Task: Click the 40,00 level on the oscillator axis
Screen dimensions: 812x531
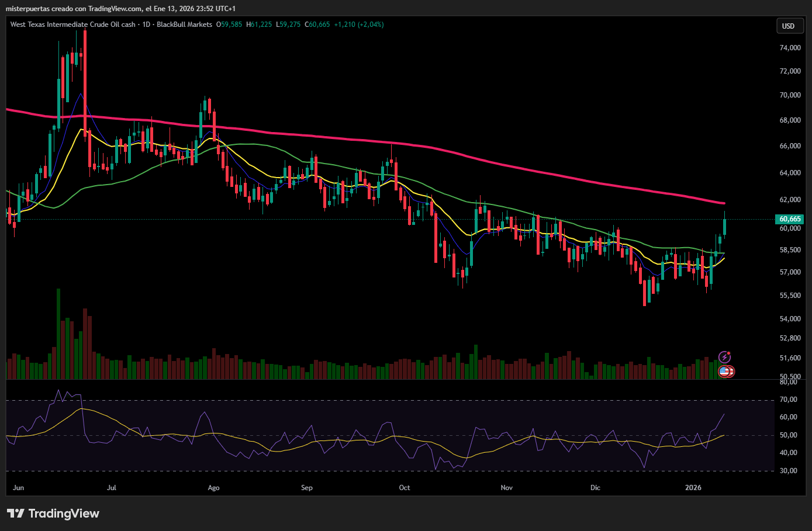Action: pos(789,453)
